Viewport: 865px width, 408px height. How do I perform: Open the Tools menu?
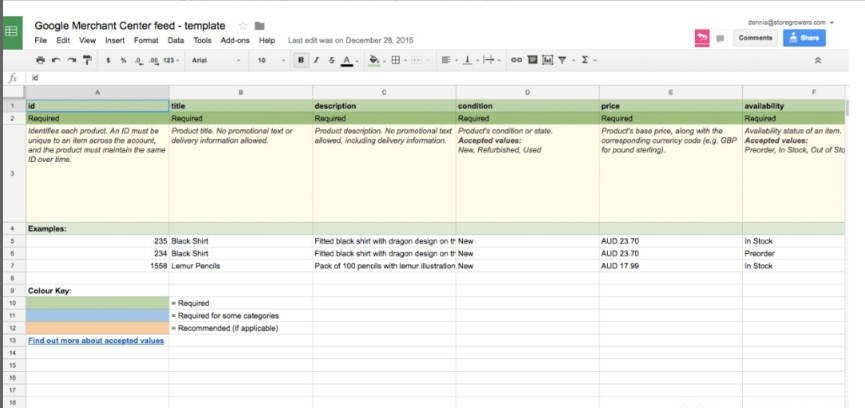202,40
